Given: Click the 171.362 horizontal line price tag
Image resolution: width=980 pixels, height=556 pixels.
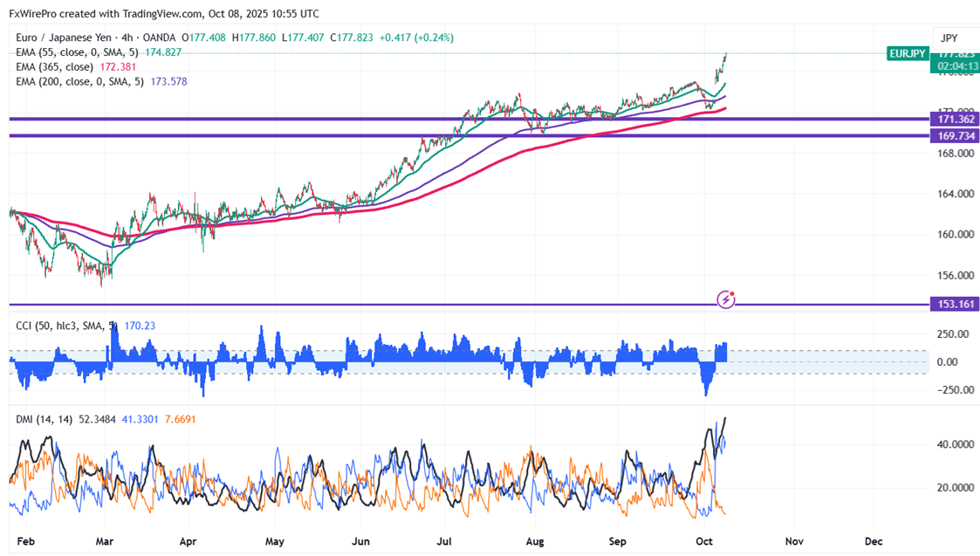Looking at the screenshot, I should coord(955,119).
